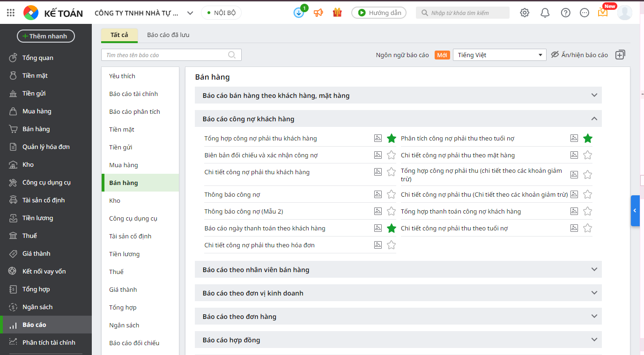Switch to Báo cáo đã lưu tab
This screenshot has height=355, width=644.
168,35
